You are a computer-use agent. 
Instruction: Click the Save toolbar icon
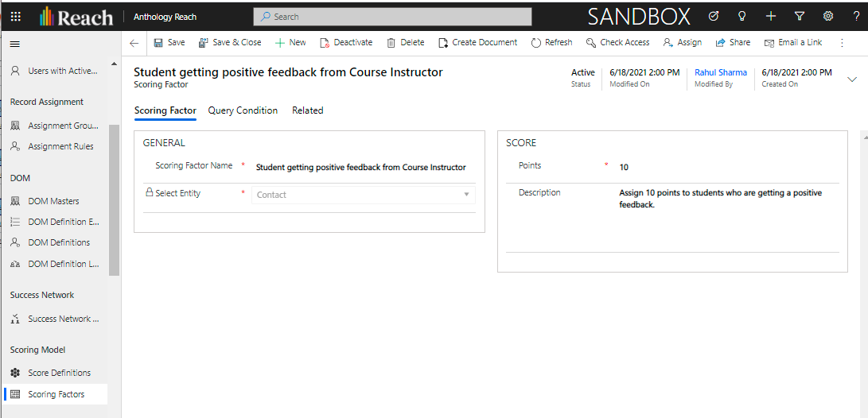coord(158,43)
